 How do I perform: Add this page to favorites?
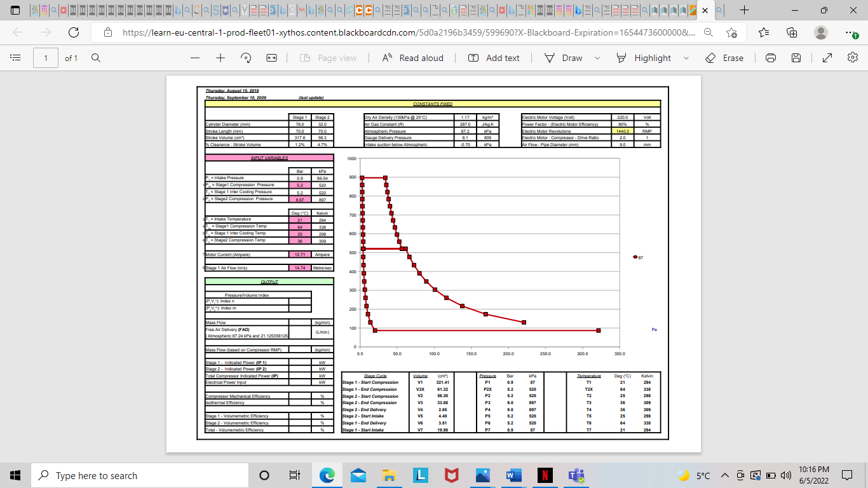coord(731,32)
